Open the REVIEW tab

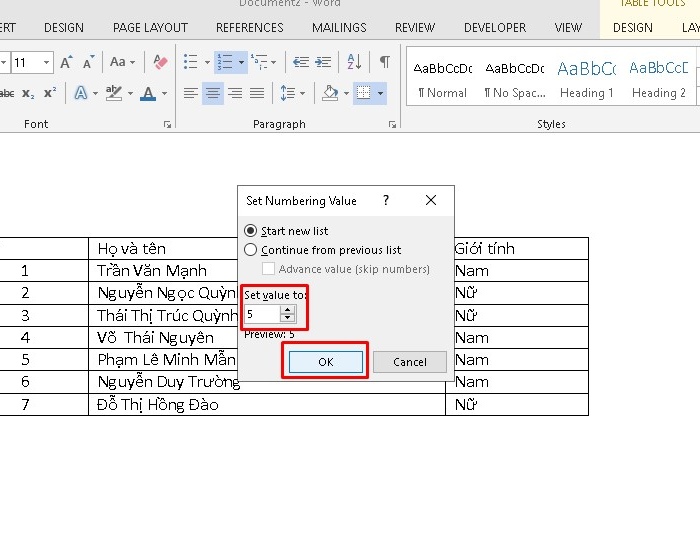point(415,28)
